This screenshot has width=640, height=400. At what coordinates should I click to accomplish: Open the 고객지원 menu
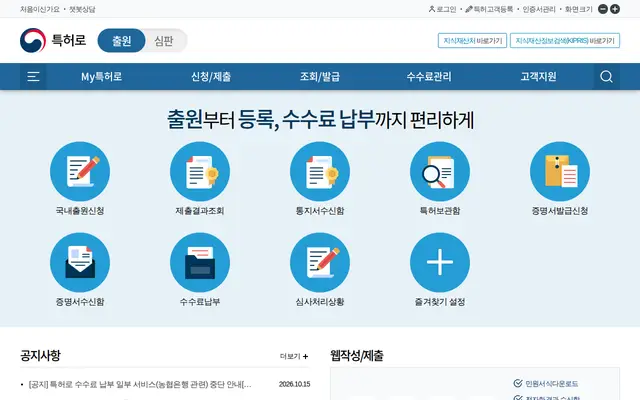click(x=538, y=76)
